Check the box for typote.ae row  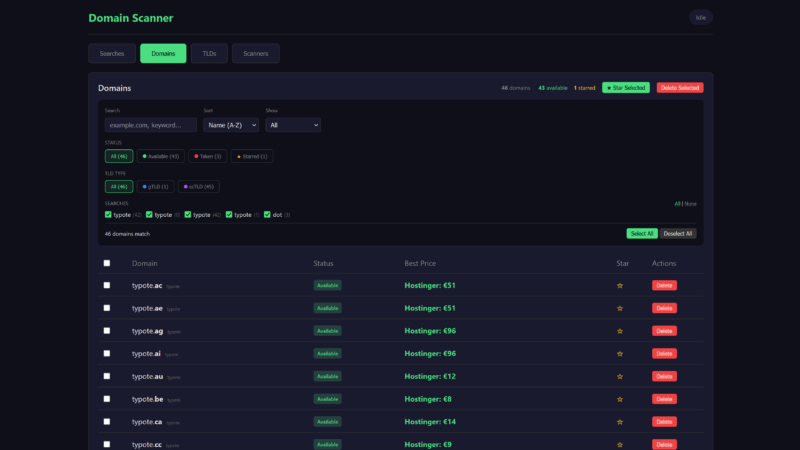(107, 308)
